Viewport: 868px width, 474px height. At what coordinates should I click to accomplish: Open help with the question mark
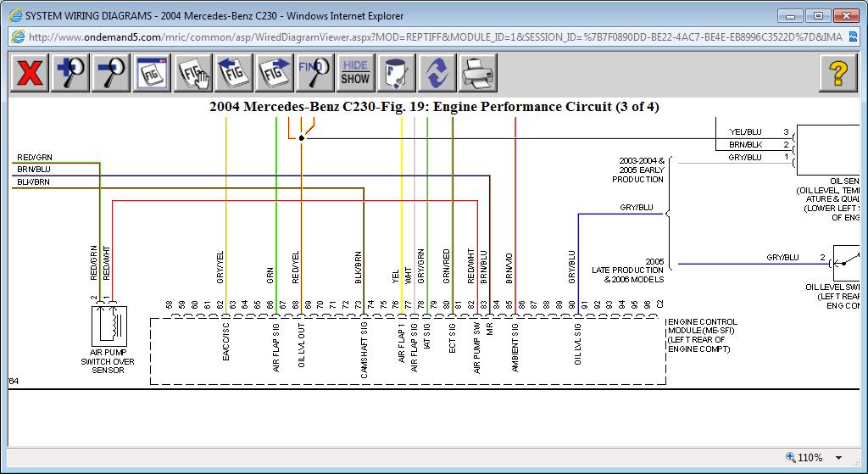click(x=837, y=73)
